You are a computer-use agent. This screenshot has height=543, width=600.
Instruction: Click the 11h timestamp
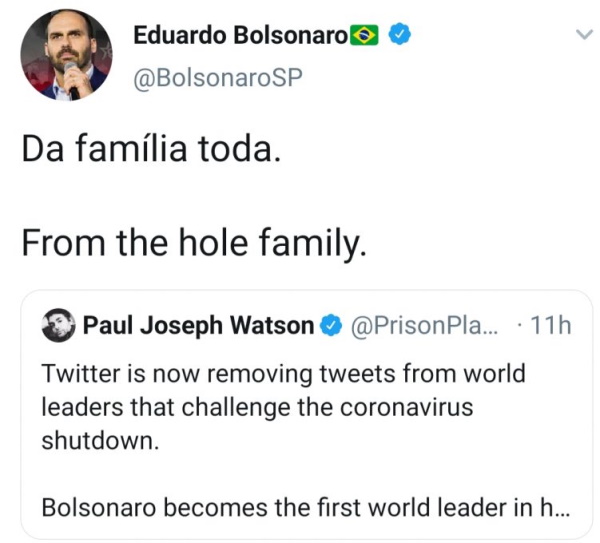click(549, 325)
